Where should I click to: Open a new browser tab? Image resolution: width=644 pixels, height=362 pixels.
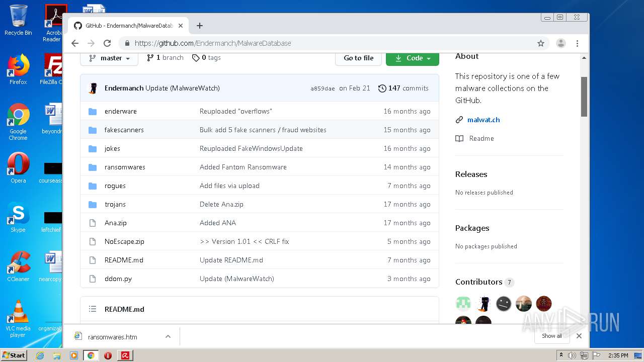click(200, 26)
